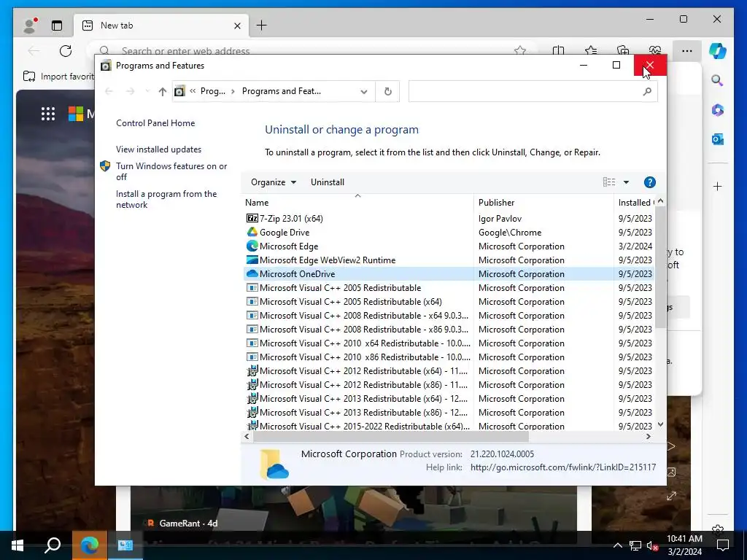
Task: Open Windows Start menu
Action: click(x=18, y=545)
